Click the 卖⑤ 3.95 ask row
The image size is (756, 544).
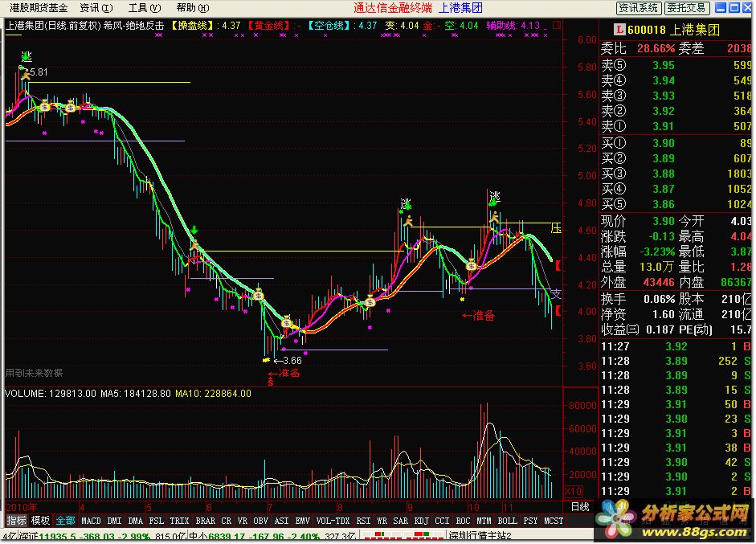tap(676, 65)
